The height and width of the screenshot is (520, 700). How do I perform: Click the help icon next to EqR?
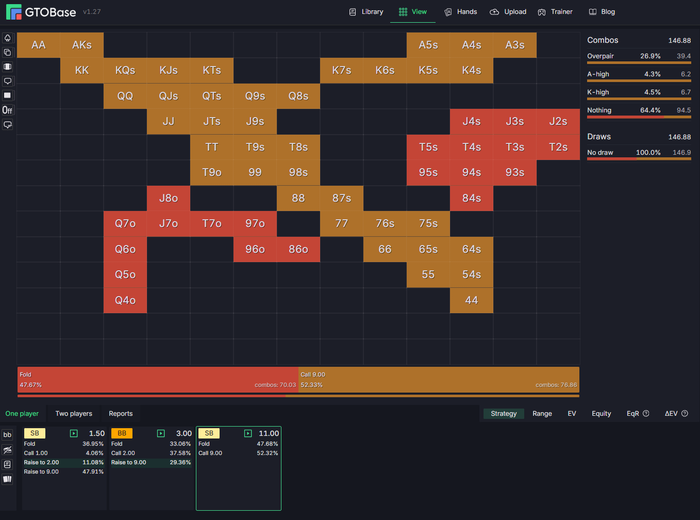click(x=646, y=414)
